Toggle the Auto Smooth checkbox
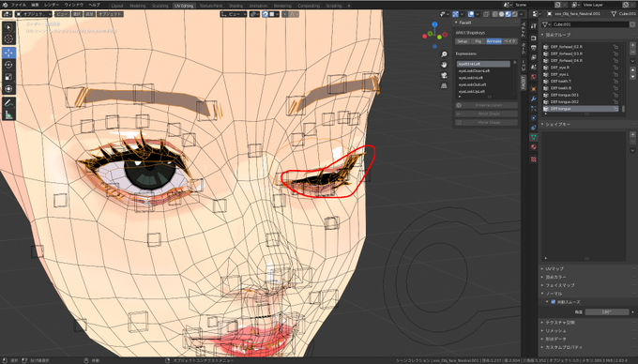638x364 pixels. (x=553, y=302)
